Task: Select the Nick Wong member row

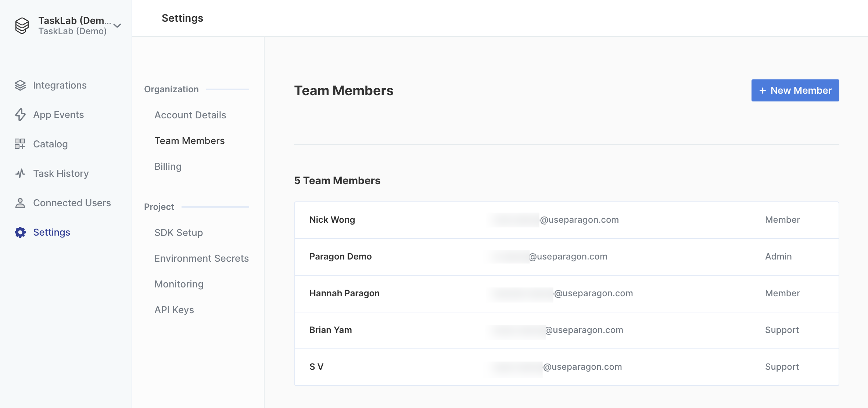Action: tap(567, 220)
